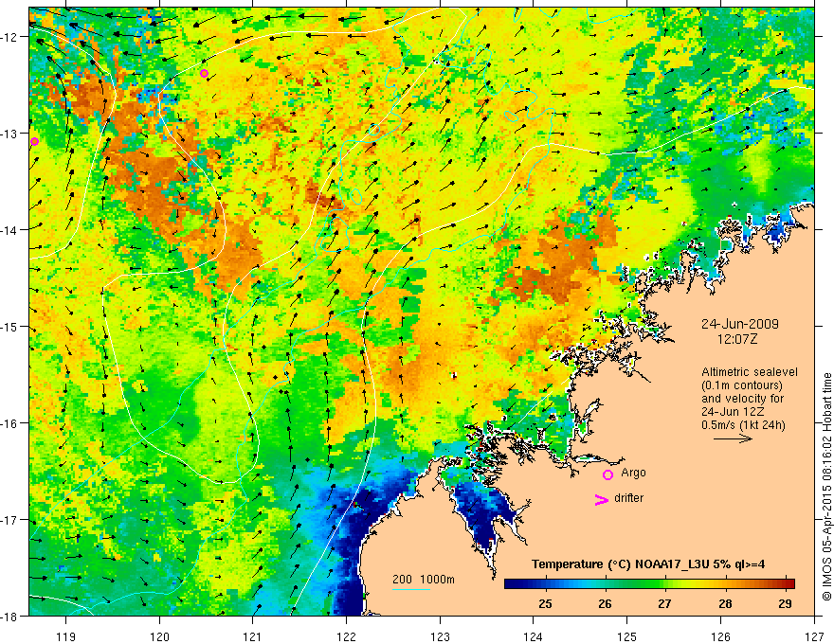Click the cyan 200m isobath legend line
This screenshot has width=834, height=644.
tap(411, 589)
